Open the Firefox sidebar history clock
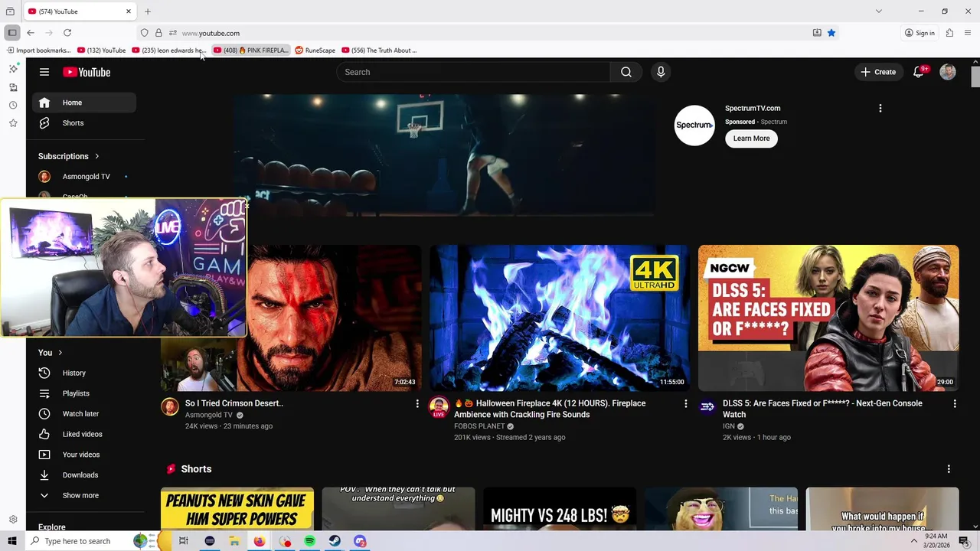Screen dimensions: 980x551 point(13,105)
